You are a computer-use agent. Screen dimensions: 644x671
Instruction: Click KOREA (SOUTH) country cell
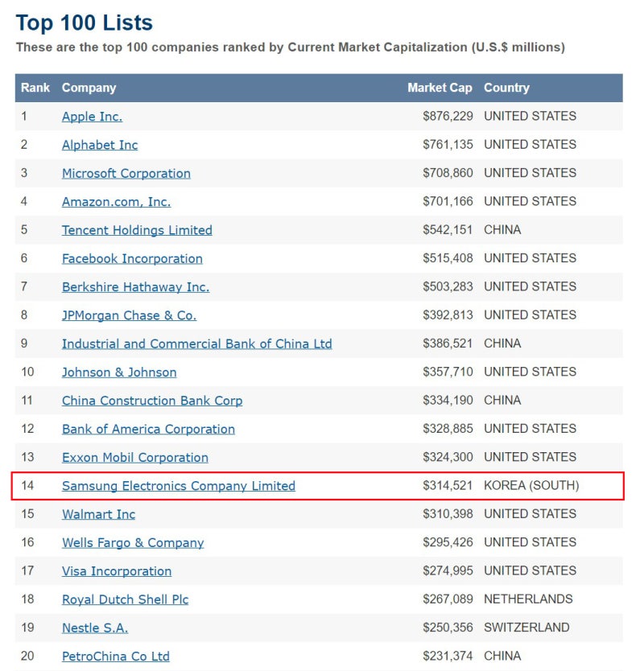(531, 485)
